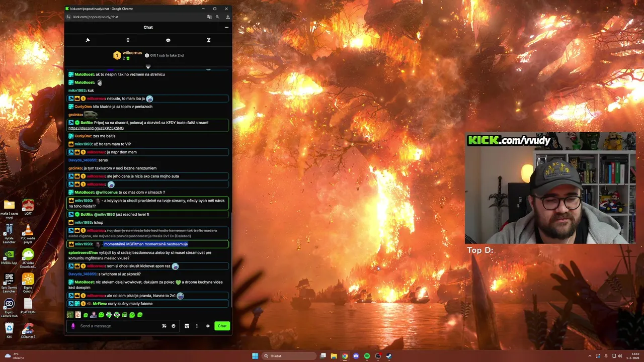The image size is (644, 362).
Task: Open the three-dot Chat header menu
Action: 226,27
